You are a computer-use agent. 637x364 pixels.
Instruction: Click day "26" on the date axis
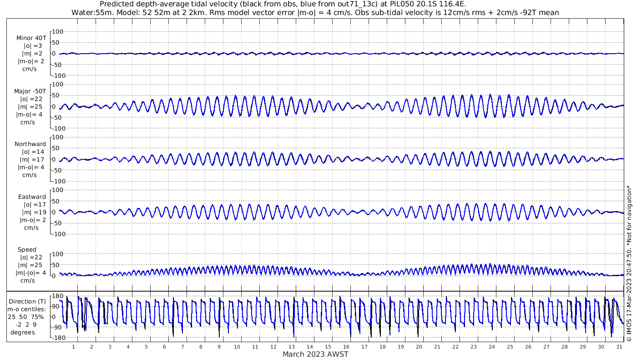[x=528, y=347]
